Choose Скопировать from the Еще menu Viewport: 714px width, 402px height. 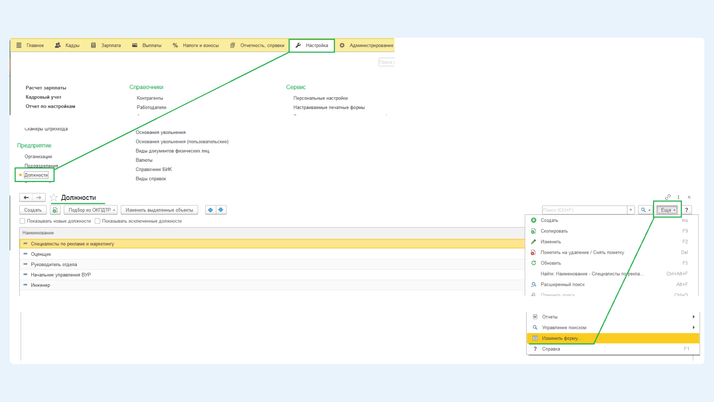pyautogui.click(x=554, y=231)
